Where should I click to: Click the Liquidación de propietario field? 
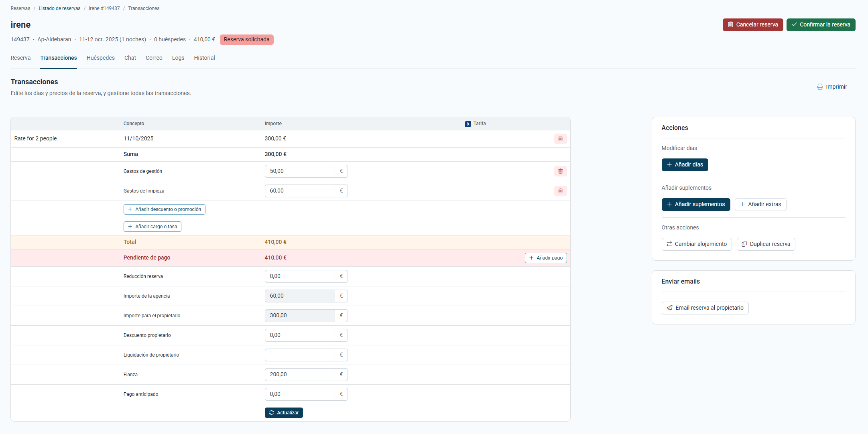click(299, 355)
